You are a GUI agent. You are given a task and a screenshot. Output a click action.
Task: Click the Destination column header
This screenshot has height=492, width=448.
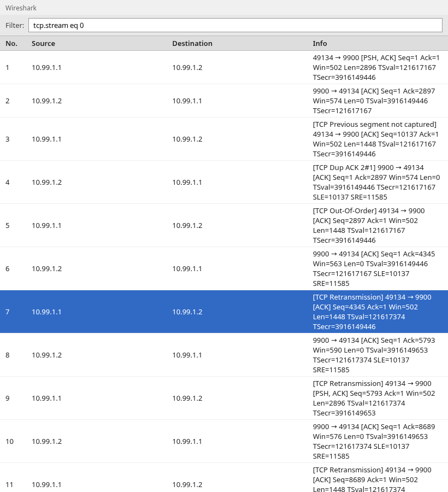(x=192, y=43)
